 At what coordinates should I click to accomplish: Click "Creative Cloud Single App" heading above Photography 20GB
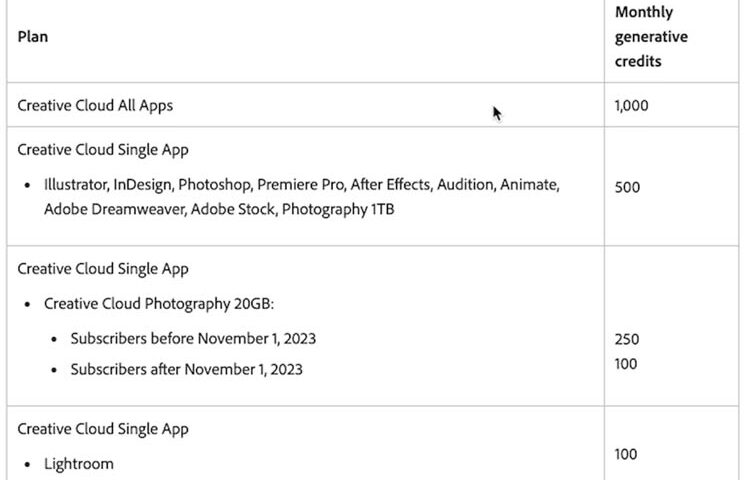click(102, 269)
